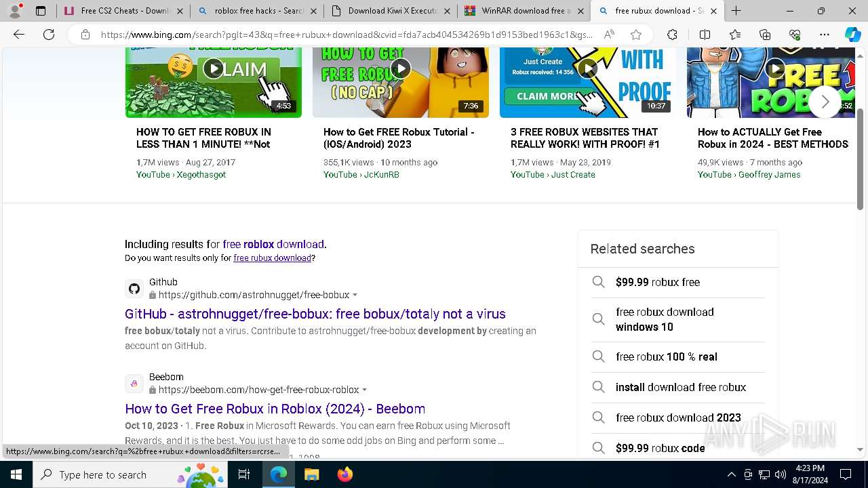This screenshot has width=868, height=488.
Task: Close the Download Kiwi X Executor tab
Action: click(447, 11)
